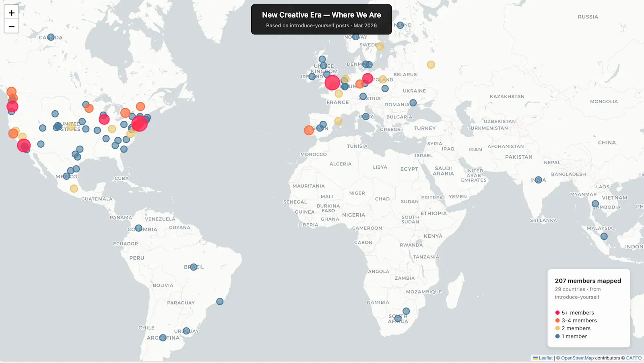This screenshot has width=644, height=363.
Task: Click the isolated blue marker on Brazil's southeast coast
Action: pos(220,301)
